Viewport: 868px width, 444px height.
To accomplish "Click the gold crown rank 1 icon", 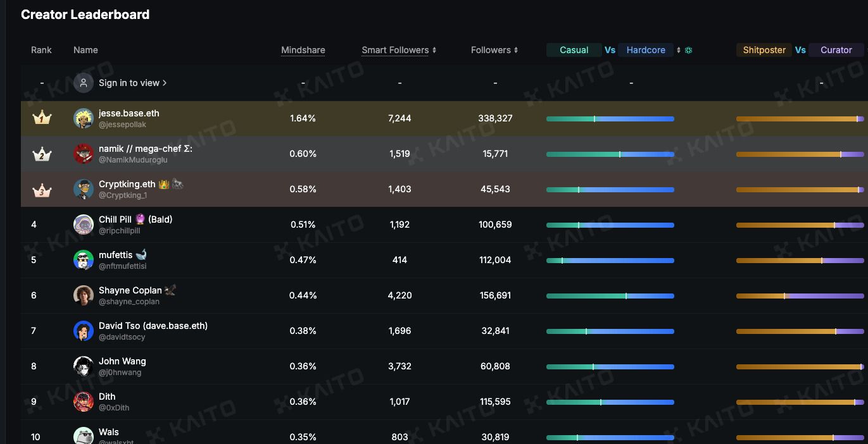I will tap(42, 118).
